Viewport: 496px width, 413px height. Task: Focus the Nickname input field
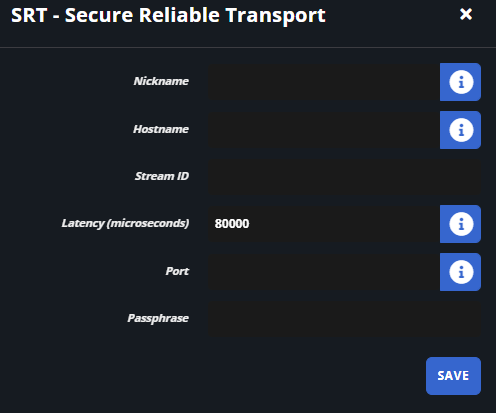[324, 82]
